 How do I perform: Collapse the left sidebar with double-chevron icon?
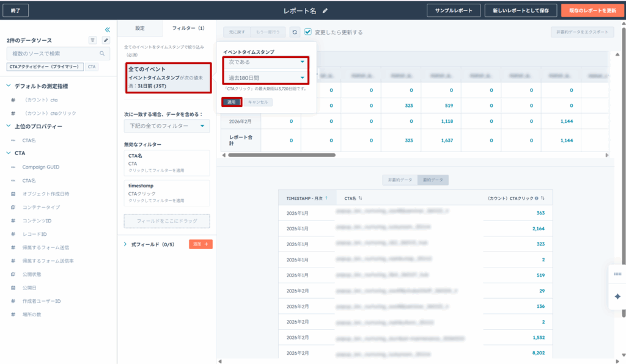[107, 29]
